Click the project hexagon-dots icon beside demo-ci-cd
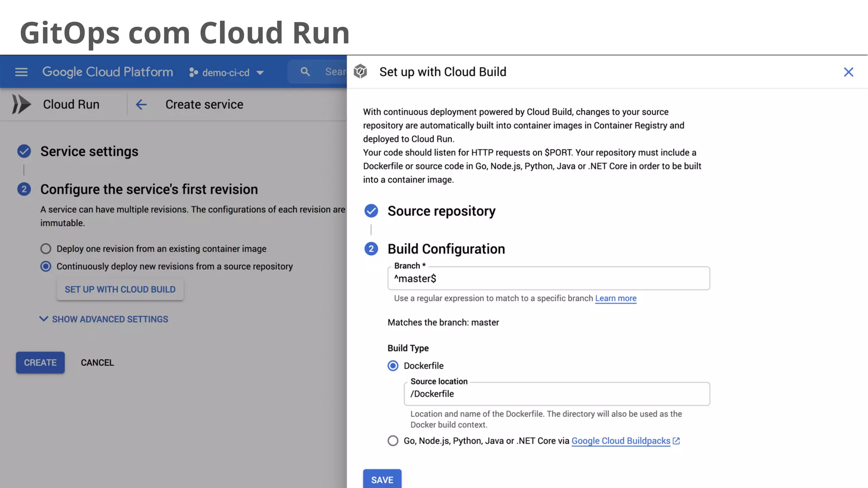Image resolution: width=868 pixels, height=488 pixels. coord(194,72)
